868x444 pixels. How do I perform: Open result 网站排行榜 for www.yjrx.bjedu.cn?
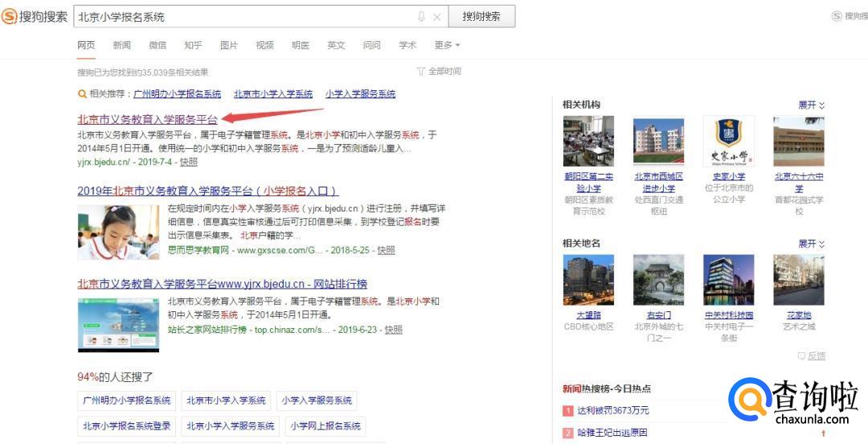[x=222, y=285]
